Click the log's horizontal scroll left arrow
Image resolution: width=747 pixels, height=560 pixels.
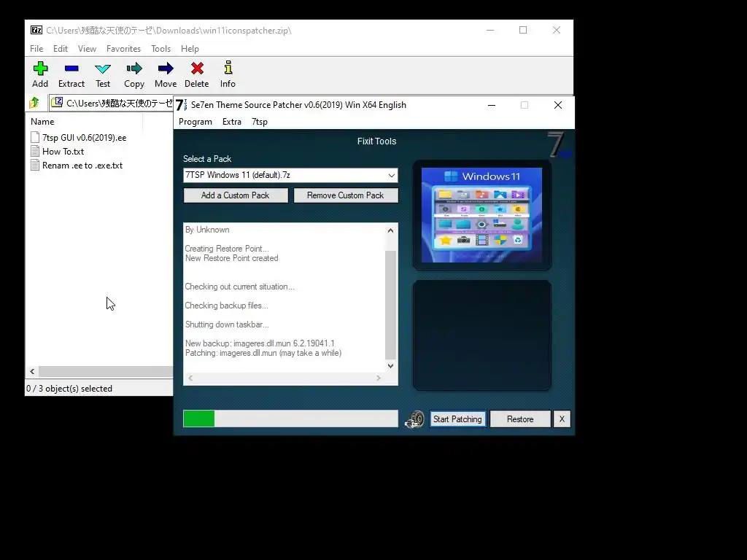190,378
